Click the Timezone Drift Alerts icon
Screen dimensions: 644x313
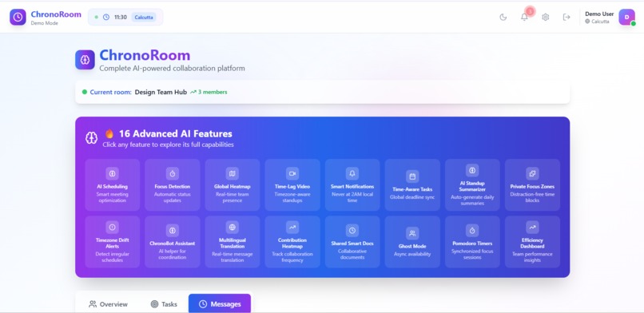[x=113, y=227]
